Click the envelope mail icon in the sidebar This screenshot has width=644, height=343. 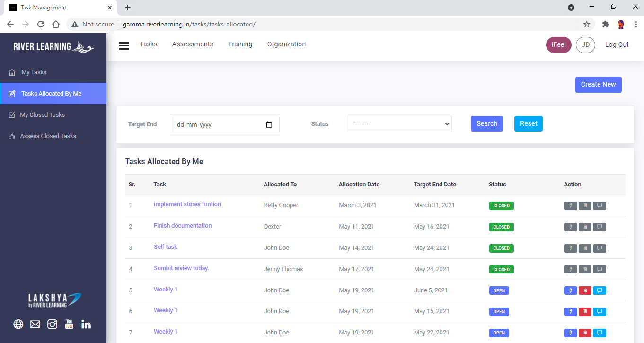coord(35,324)
